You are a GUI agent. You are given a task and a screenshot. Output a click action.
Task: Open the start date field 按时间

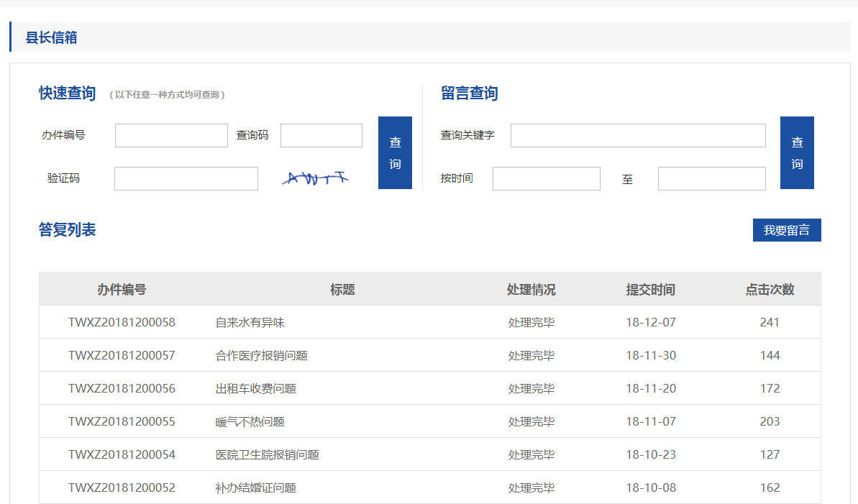point(546,178)
